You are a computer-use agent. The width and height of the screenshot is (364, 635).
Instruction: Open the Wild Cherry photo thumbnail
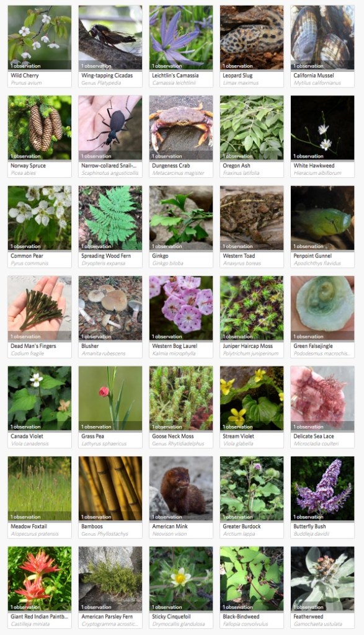40,37
